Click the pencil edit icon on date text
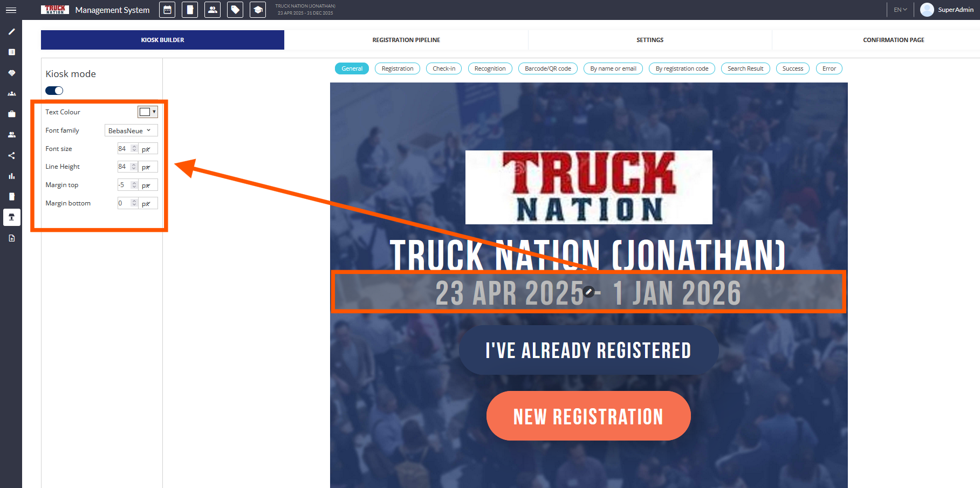The height and width of the screenshot is (488, 980). point(589,292)
